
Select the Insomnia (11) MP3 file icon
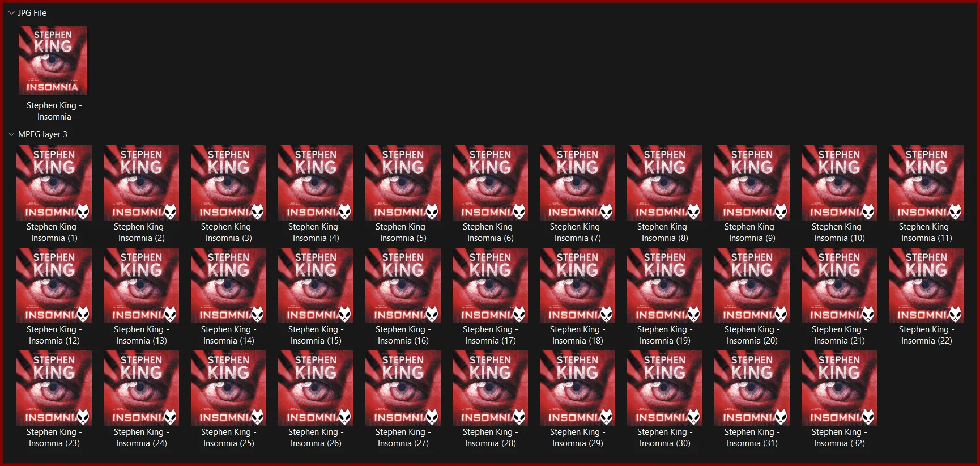[927, 183]
